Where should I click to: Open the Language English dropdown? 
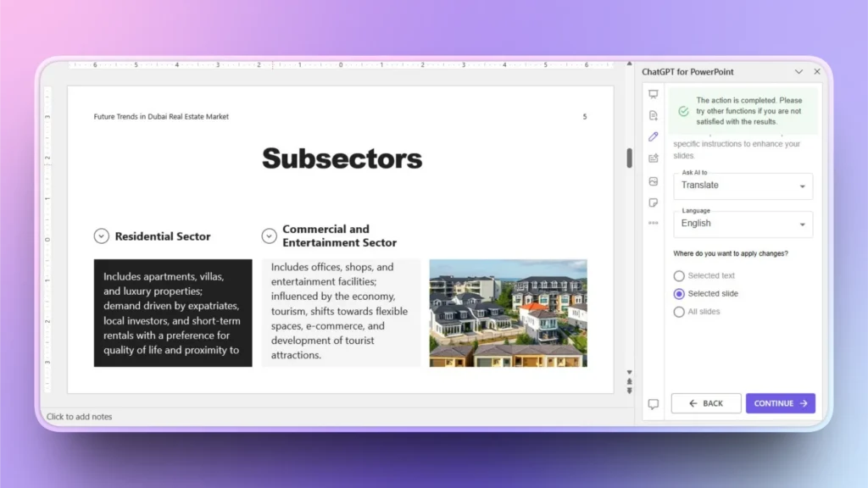[743, 224]
